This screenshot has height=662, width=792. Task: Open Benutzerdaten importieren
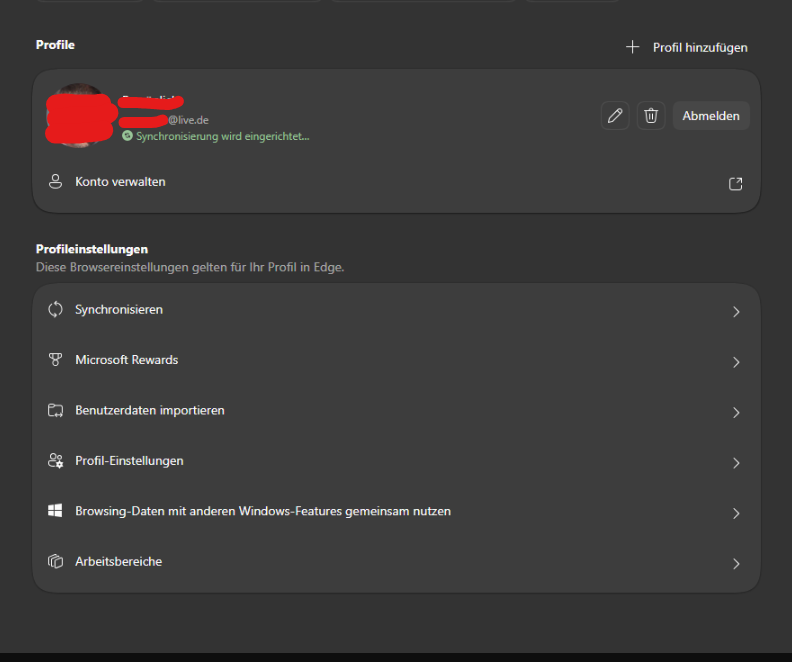pos(397,411)
